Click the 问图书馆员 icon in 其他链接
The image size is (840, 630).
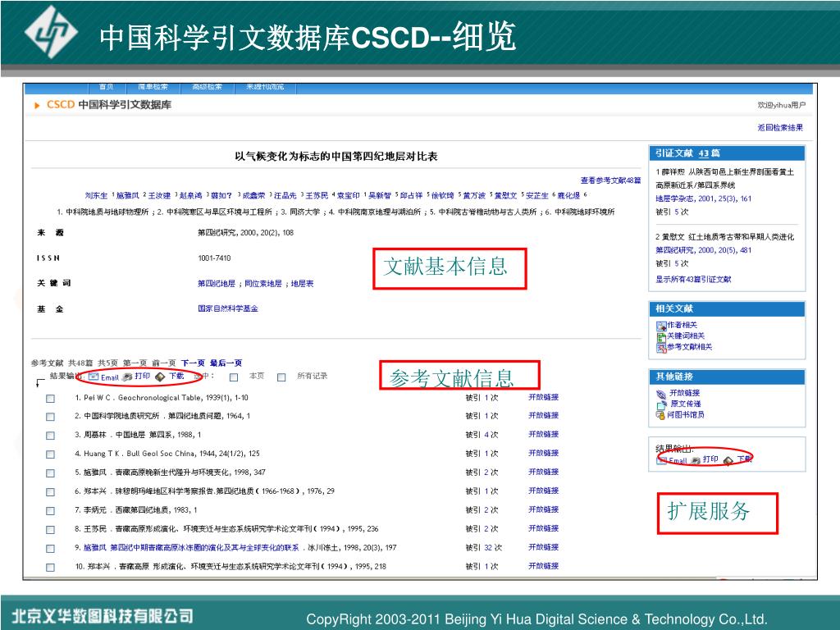660,414
